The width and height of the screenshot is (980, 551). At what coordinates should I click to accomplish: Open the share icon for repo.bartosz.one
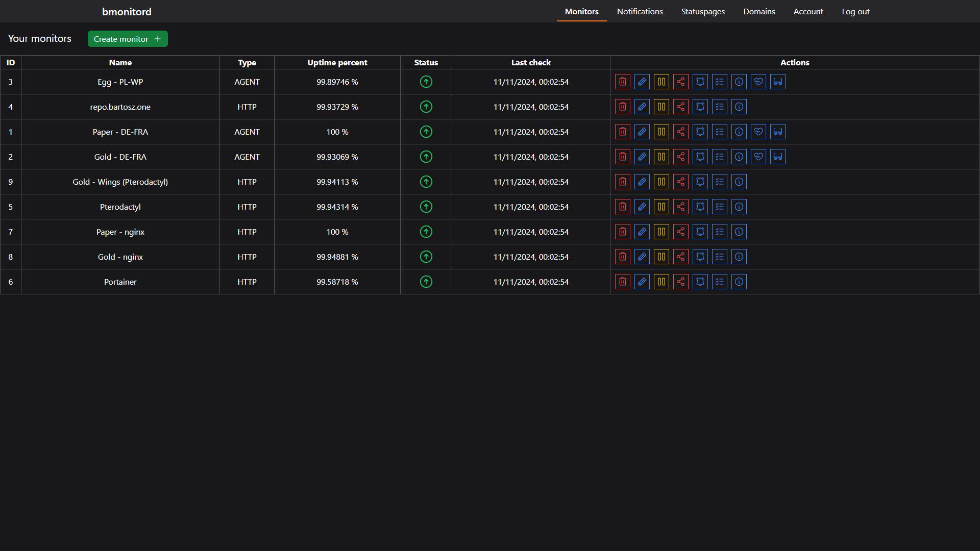(680, 107)
